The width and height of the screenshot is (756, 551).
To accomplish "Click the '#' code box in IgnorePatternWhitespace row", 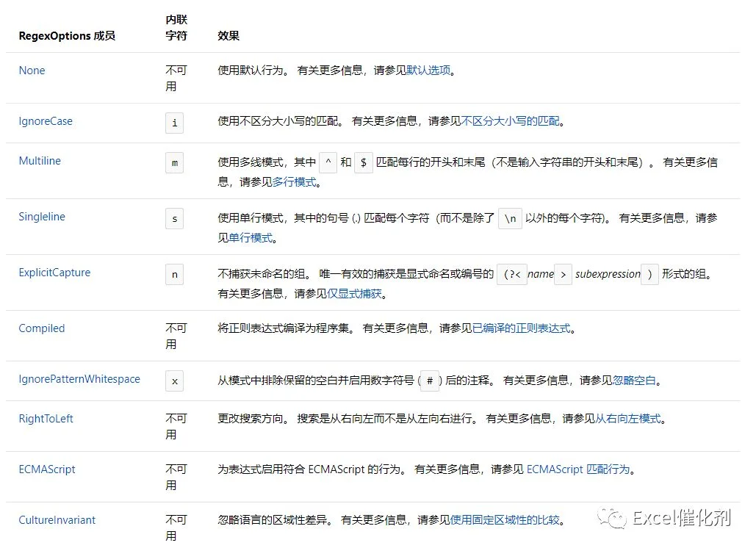I will [430, 381].
